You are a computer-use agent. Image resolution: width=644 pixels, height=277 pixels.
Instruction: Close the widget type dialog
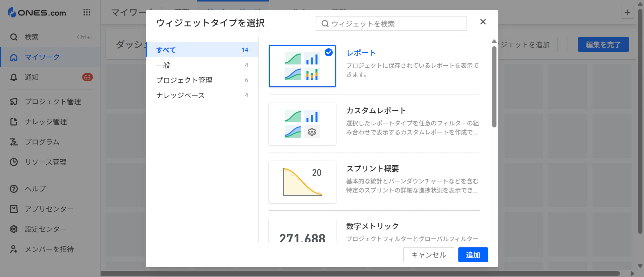[x=483, y=22]
